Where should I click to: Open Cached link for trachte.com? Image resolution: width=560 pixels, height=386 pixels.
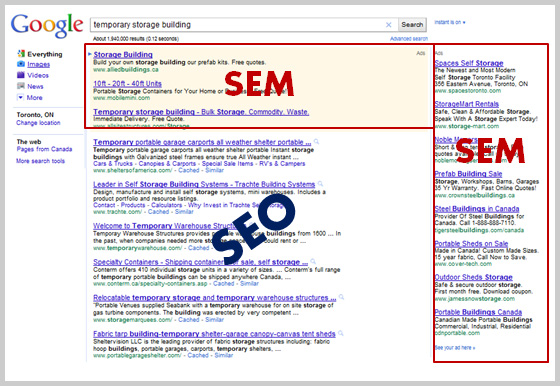coord(159,212)
